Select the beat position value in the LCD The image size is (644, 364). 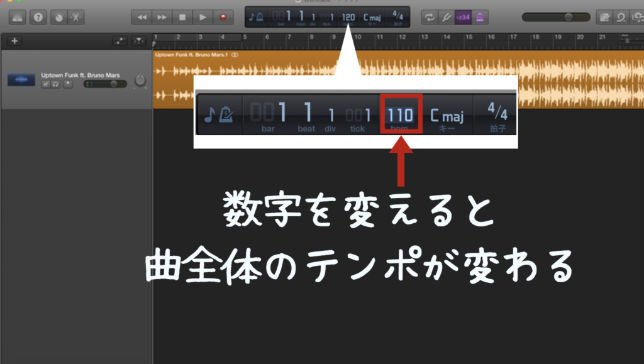(x=301, y=17)
